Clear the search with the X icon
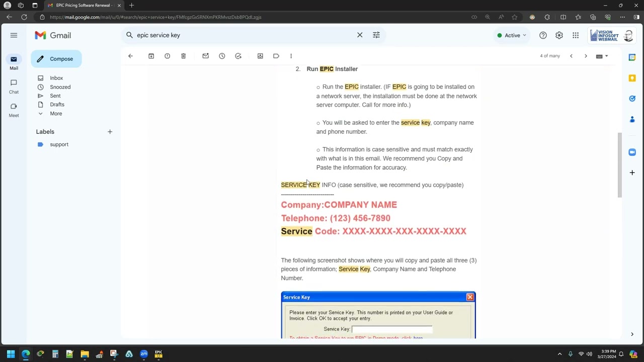Image resolution: width=644 pixels, height=362 pixels. tap(360, 35)
